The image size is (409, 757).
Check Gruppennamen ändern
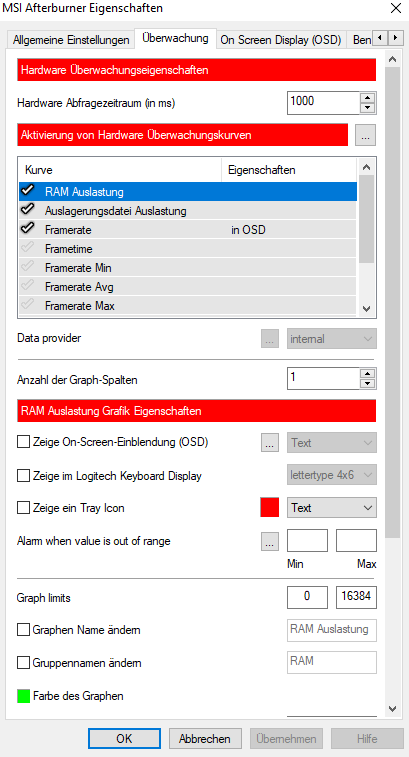(x=23, y=663)
